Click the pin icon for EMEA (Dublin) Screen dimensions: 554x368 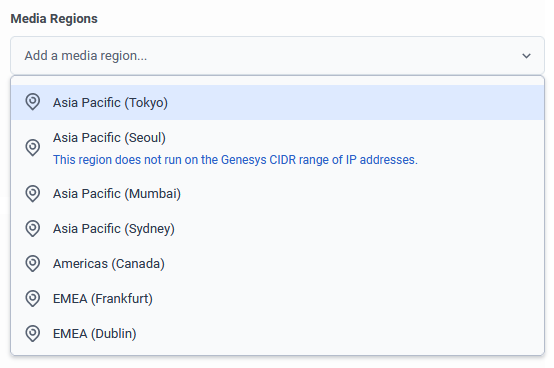pos(33,333)
